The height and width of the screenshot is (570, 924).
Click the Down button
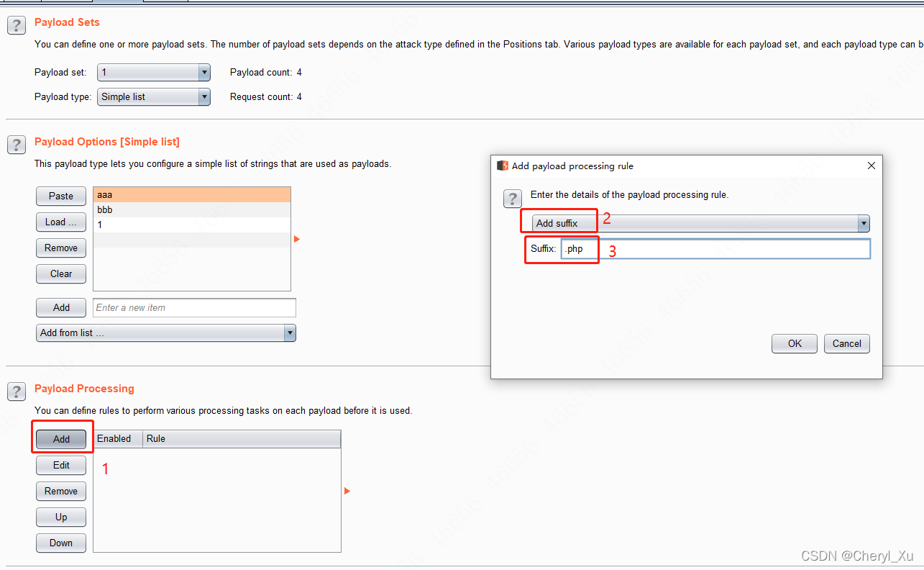61,543
